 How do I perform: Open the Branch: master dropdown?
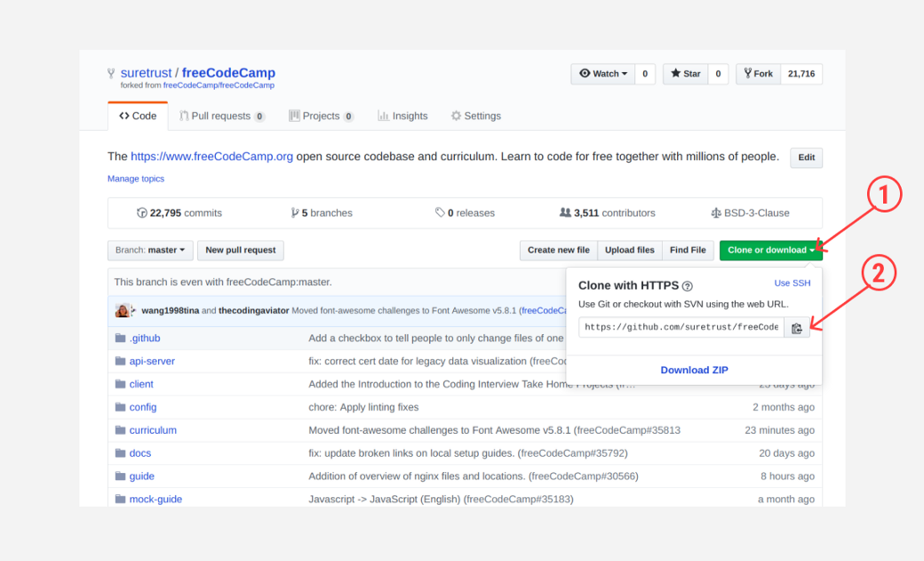click(x=149, y=250)
